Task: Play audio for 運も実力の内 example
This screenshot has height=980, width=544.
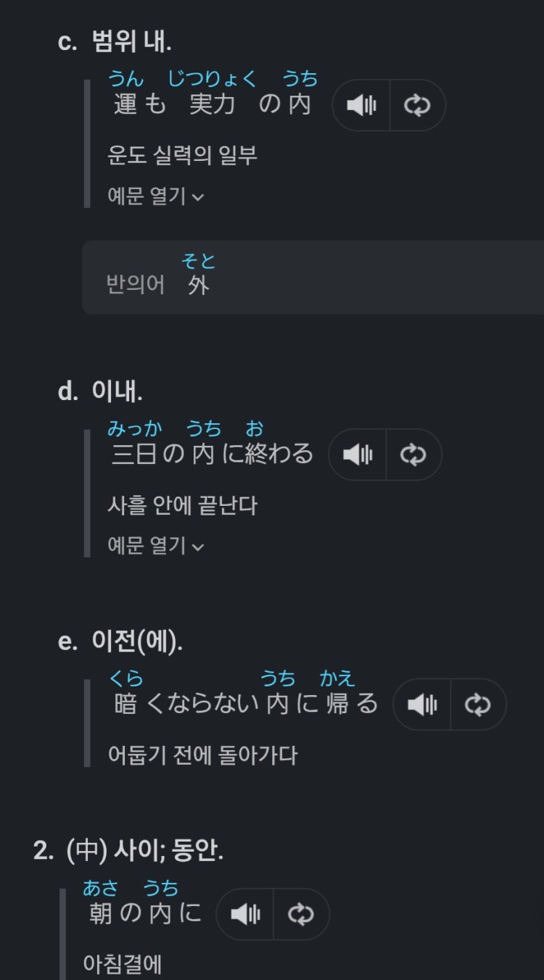Action: (x=361, y=105)
